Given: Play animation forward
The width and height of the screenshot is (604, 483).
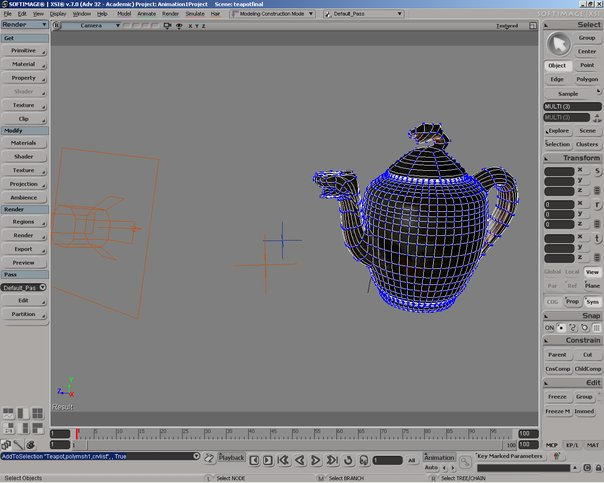Looking at the screenshot, I should pos(315,460).
